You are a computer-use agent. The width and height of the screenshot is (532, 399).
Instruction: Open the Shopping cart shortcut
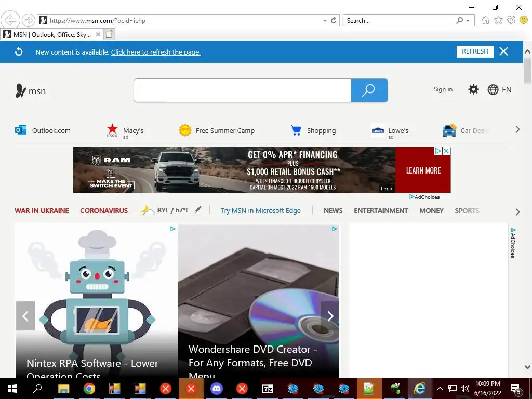point(313,130)
